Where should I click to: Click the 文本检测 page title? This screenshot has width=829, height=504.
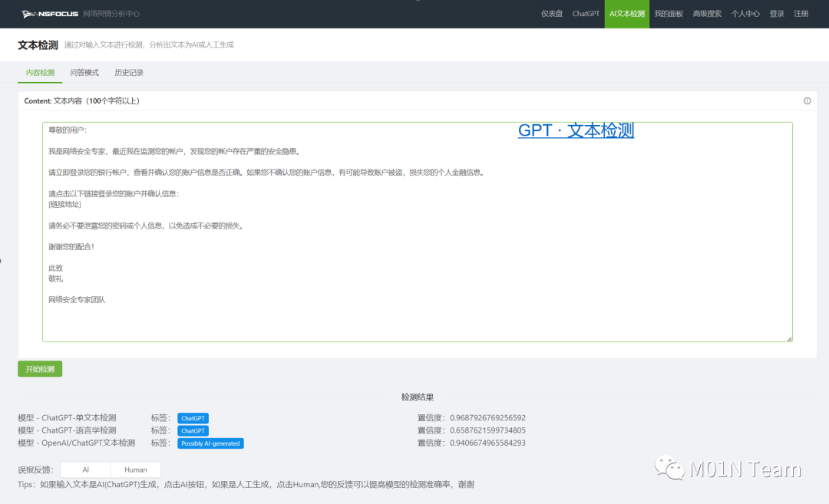pyautogui.click(x=38, y=45)
